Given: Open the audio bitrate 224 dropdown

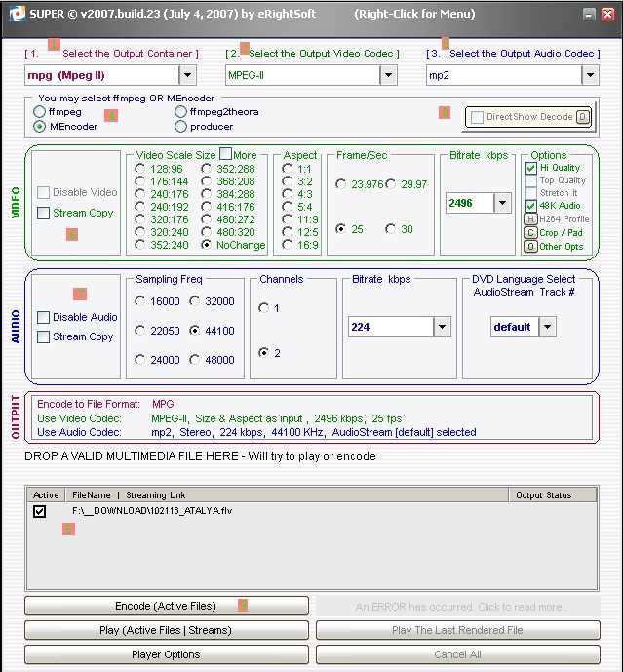Looking at the screenshot, I should click(x=442, y=327).
